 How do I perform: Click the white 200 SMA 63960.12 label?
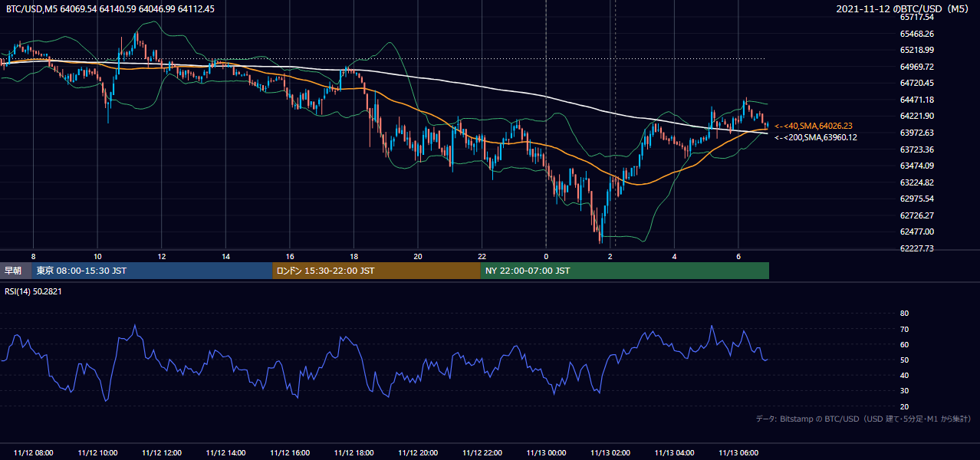816,137
